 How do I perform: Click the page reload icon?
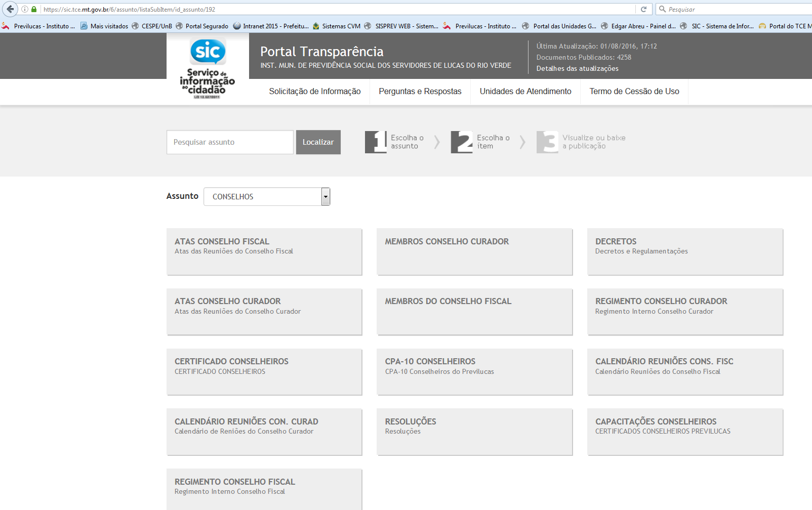pos(643,9)
